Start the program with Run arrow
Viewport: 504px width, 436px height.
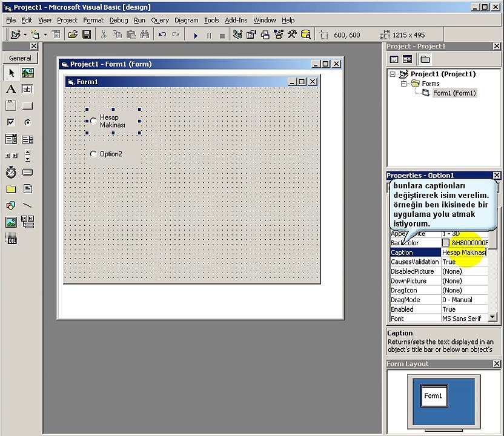[196, 35]
